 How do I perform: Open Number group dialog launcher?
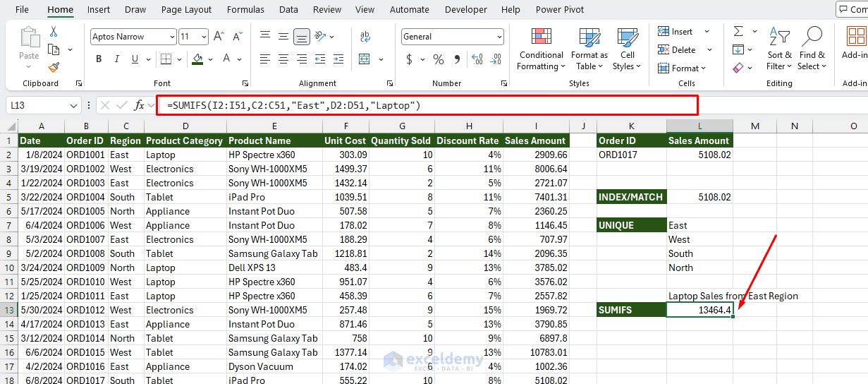point(503,83)
